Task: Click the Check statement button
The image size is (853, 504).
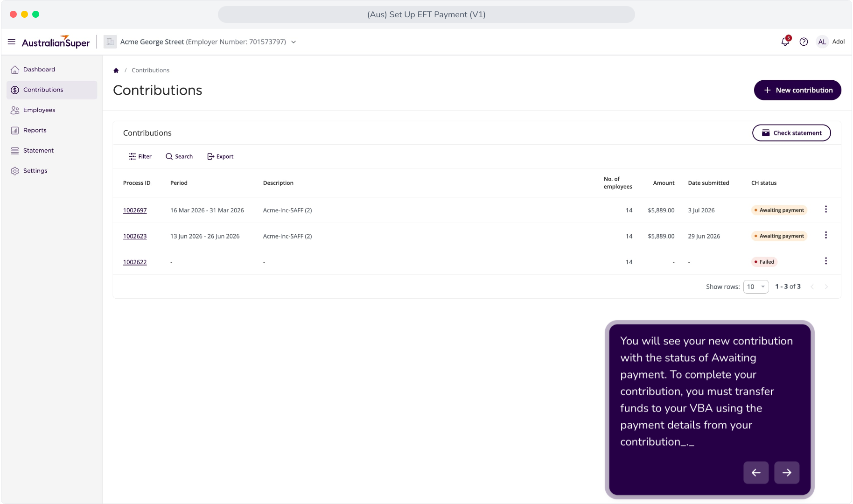Action: (x=791, y=133)
